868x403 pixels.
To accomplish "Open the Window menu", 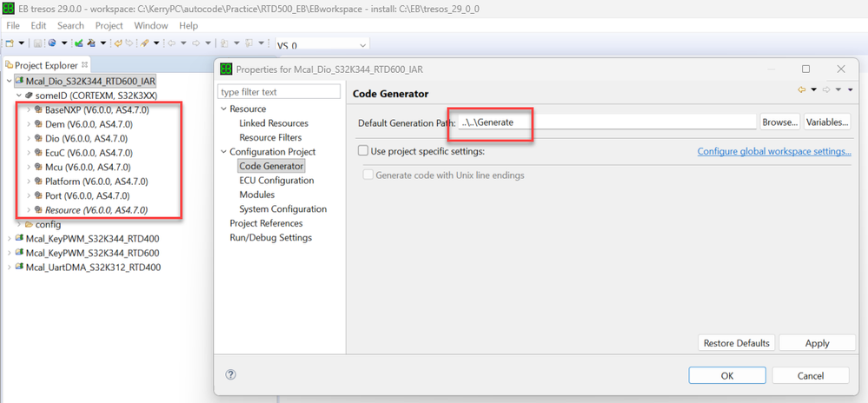I will point(151,26).
